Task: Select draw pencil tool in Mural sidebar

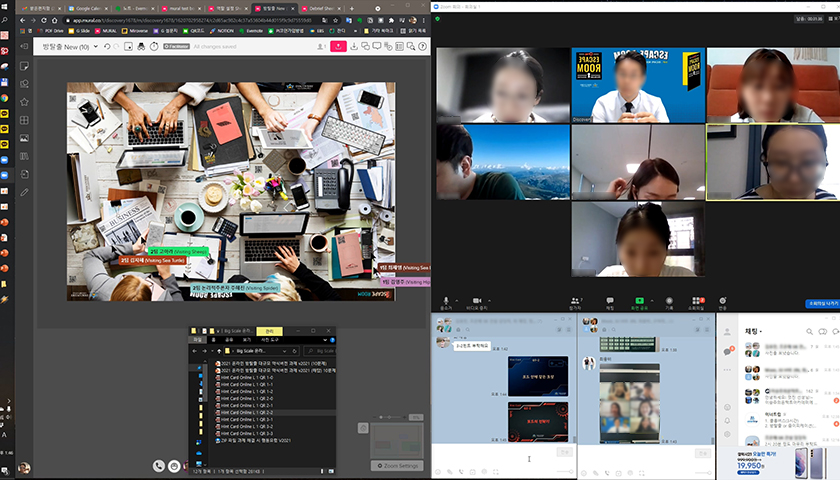Action: coord(24,192)
